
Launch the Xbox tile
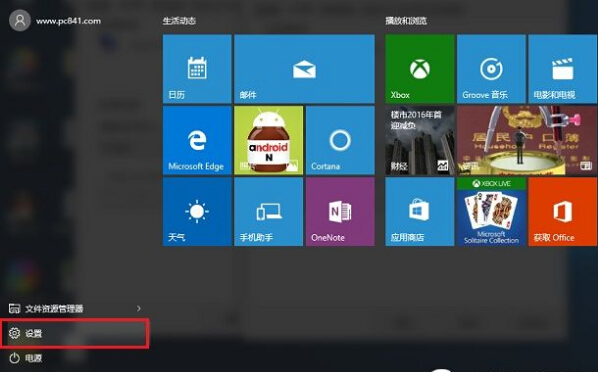click(x=420, y=69)
